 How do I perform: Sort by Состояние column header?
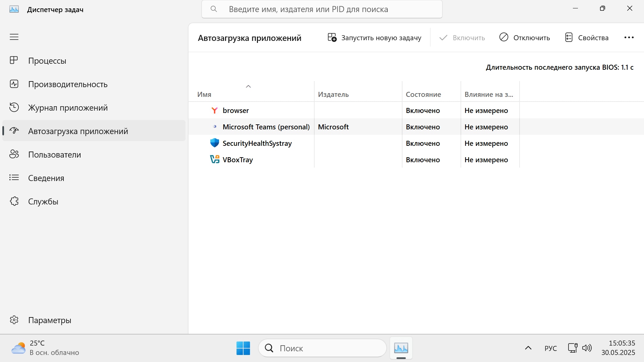coord(423,95)
